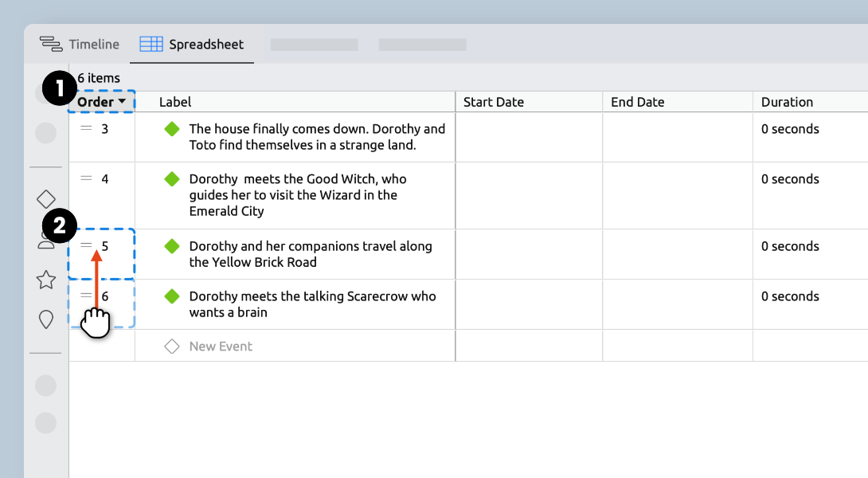Click the Label column header
The width and height of the screenshot is (868, 478).
coord(175,102)
